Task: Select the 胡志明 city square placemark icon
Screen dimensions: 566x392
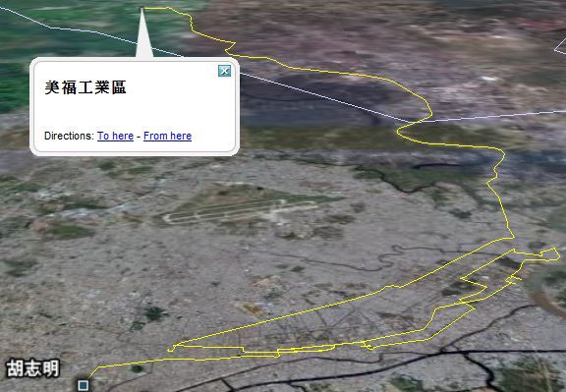Action: tap(84, 385)
